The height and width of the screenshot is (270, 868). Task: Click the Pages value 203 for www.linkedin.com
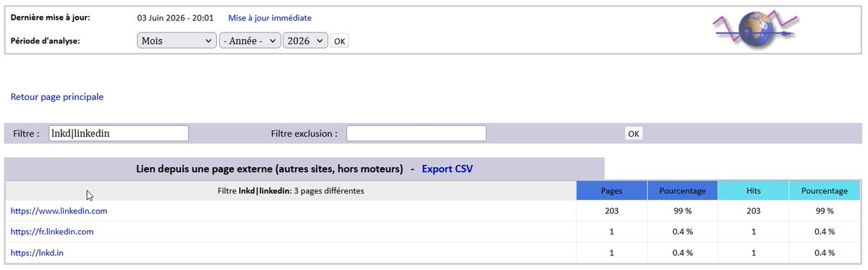(x=612, y=211)
